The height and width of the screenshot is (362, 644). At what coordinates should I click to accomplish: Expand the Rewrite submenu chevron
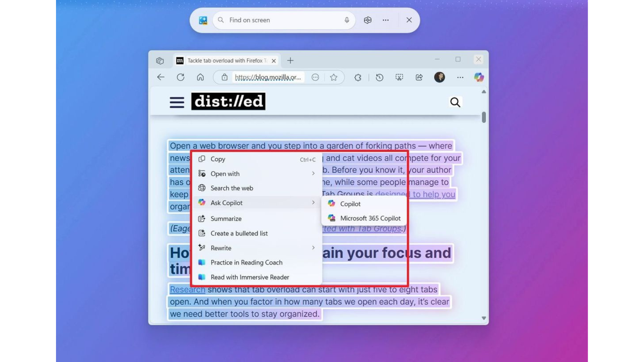[x=313, y=248]
